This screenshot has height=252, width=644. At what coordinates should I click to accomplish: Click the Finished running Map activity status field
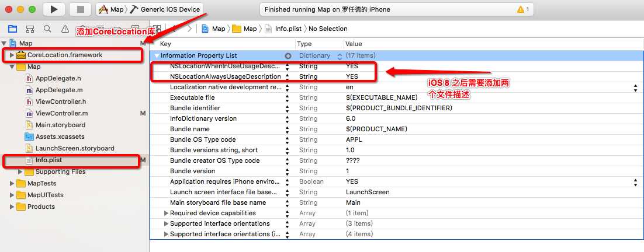tap(397, 9)
